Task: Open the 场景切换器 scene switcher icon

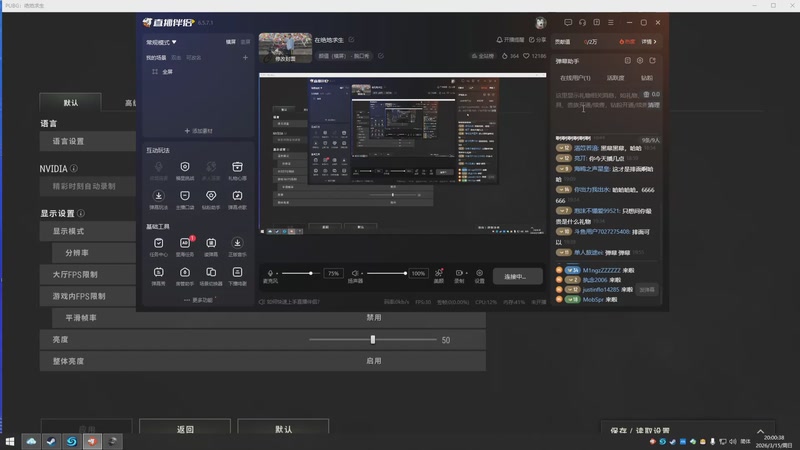Action: [x=211, y=272]
